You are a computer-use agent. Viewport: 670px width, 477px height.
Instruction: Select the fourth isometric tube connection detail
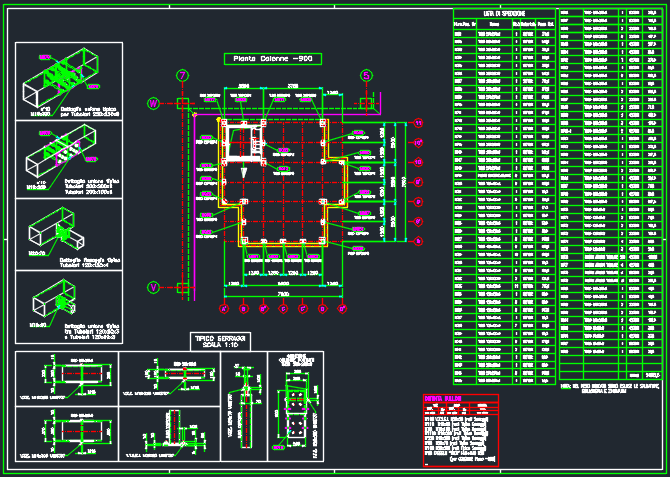tap(68, 302)
